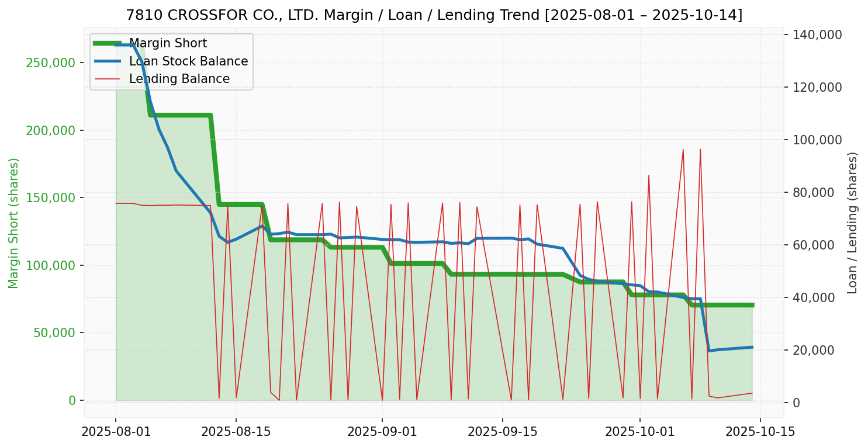Click the 20,000 tick on right axis
This screenshot has width=868, height=447.
coord(814,351)
